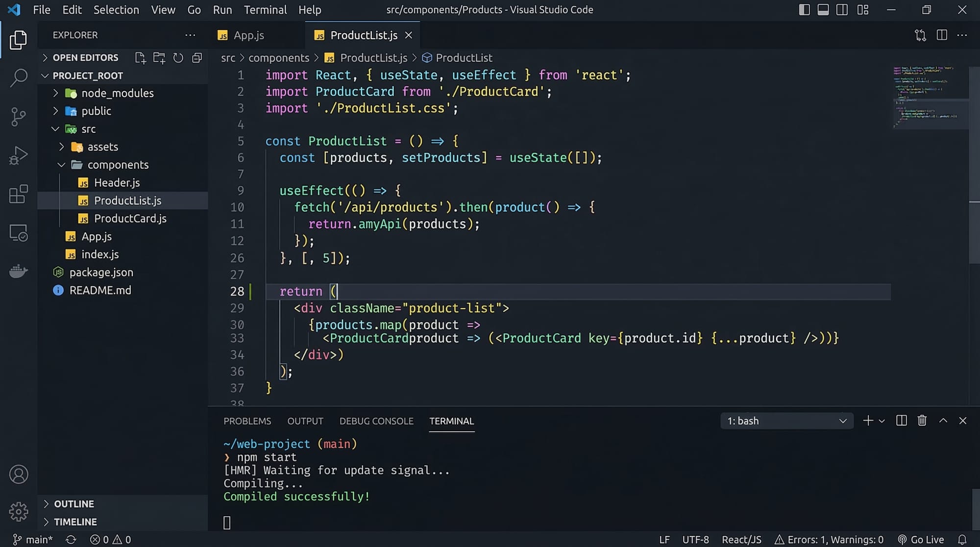This screenshot has height=547, width=980.
Task: Open the Extensions view
Action: pos(18,194)
